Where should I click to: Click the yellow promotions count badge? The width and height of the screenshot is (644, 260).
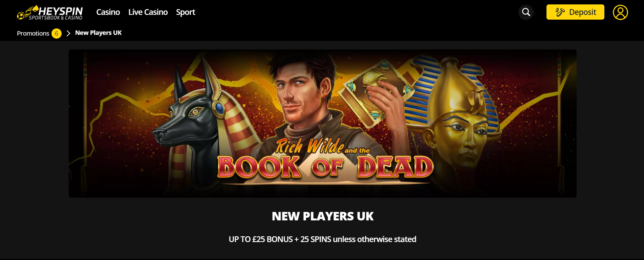57,34
